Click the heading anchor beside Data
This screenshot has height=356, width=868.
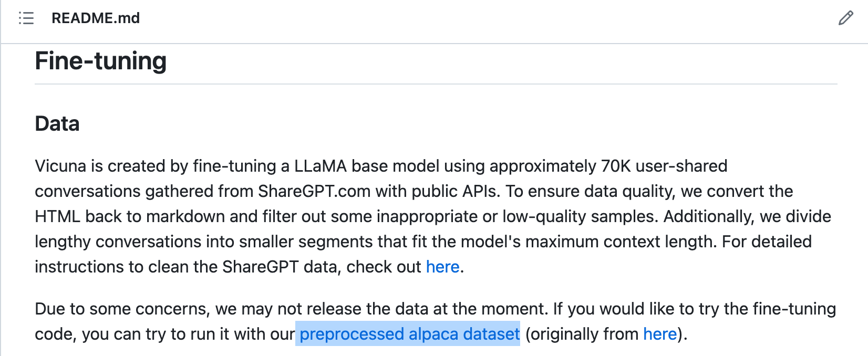coord(24,123)
